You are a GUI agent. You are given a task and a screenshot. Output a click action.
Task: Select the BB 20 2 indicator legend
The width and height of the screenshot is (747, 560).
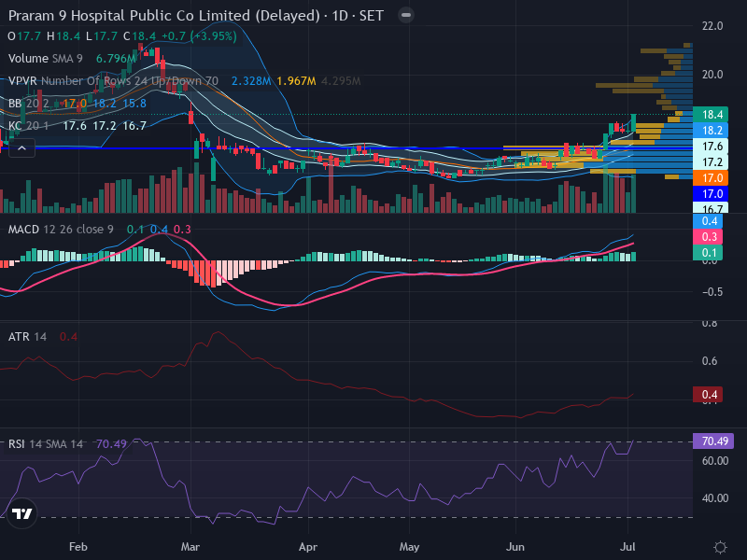point(29,104)
